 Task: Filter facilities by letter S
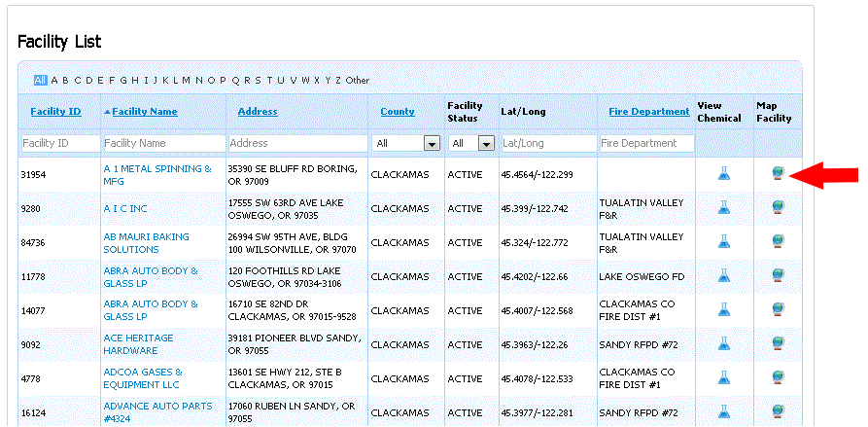tap(258, 81)
